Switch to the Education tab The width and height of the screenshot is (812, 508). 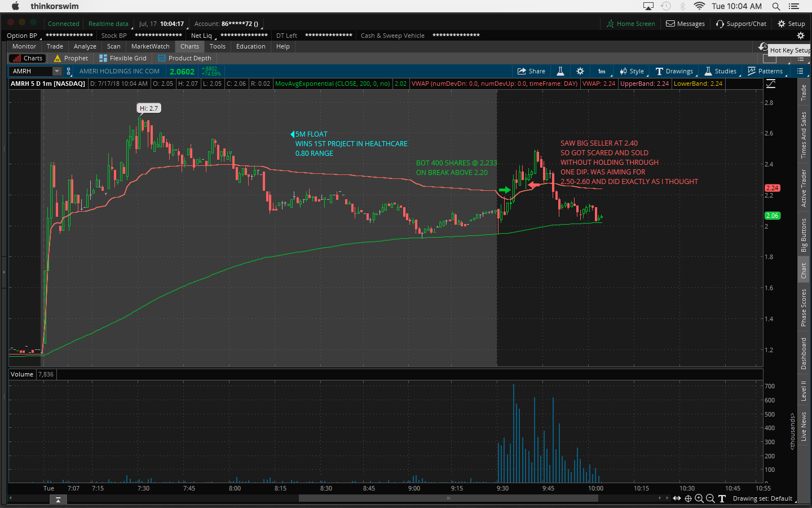251,46
